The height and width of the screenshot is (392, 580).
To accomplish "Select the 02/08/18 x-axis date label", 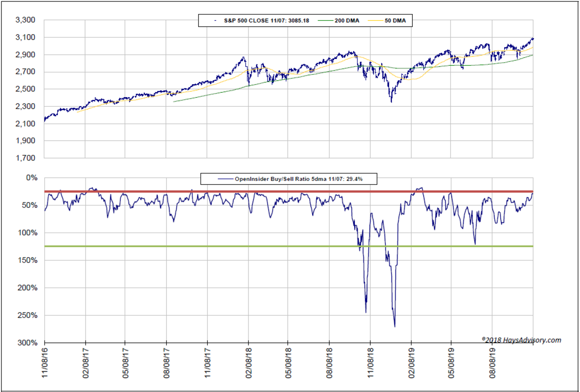I will point(248,362).
